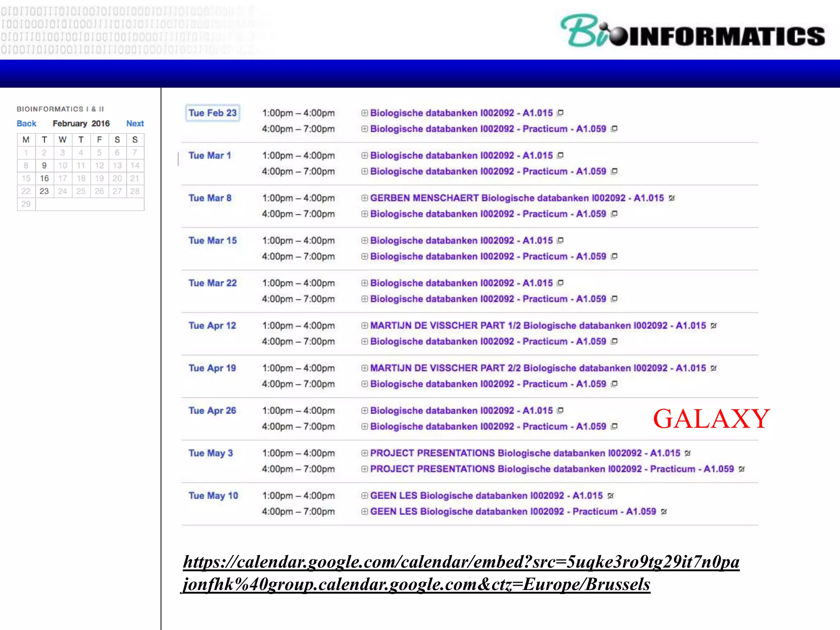Image resolution: width=840 pixels, height=630 pixels.
Task: Click copy icon after Apr 26 A1.015 event
Action: coord(560,411)
